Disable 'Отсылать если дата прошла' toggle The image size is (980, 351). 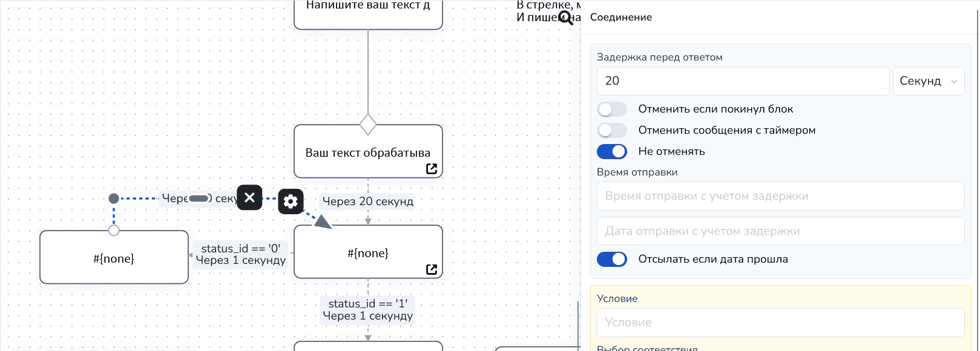tap(612, 259)
